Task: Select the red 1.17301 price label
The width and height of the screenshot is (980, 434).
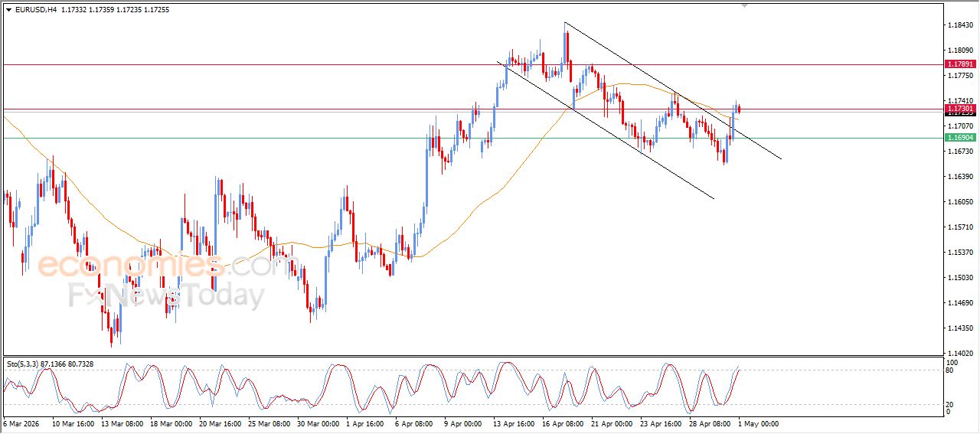Action: 959,109
